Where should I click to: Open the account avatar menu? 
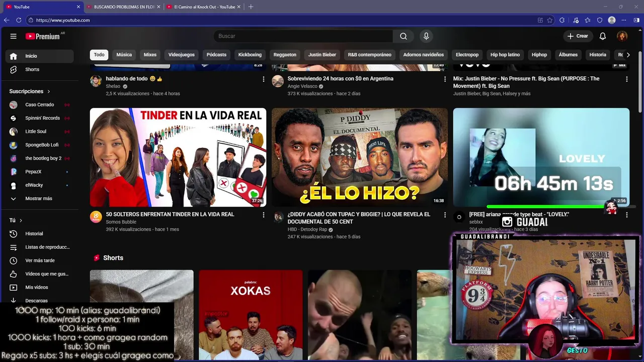coord(622,36)
